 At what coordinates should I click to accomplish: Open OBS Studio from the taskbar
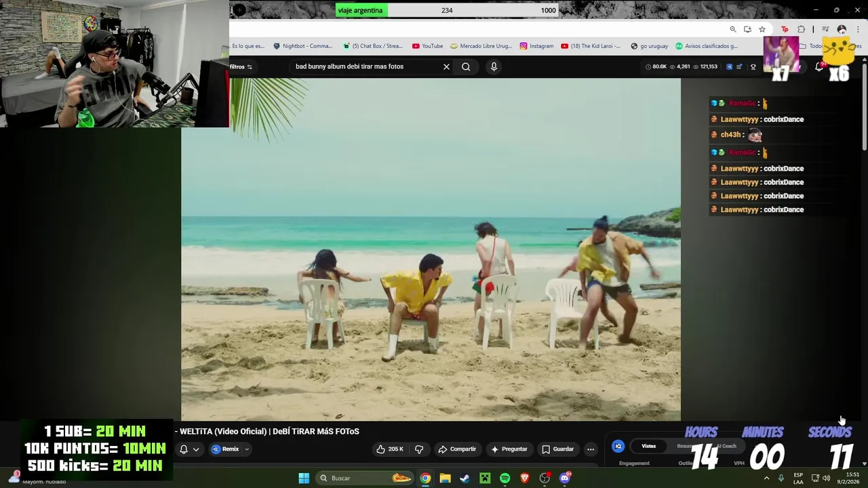545,478
